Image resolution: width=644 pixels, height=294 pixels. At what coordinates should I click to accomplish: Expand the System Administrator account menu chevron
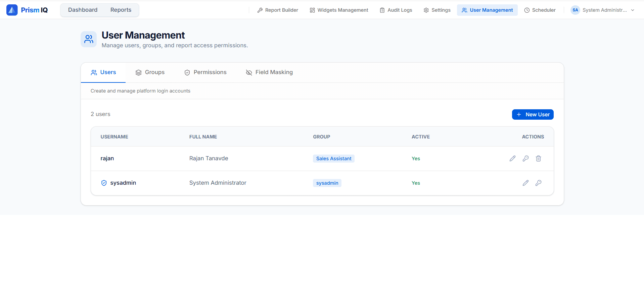click(633, 10)
